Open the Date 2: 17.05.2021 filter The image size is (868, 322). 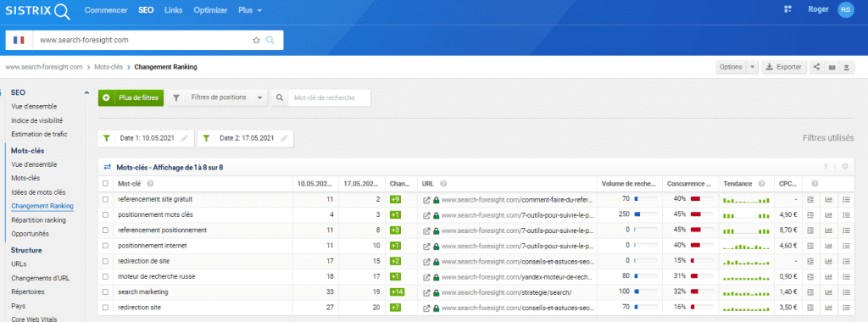(x=246, y=139)
